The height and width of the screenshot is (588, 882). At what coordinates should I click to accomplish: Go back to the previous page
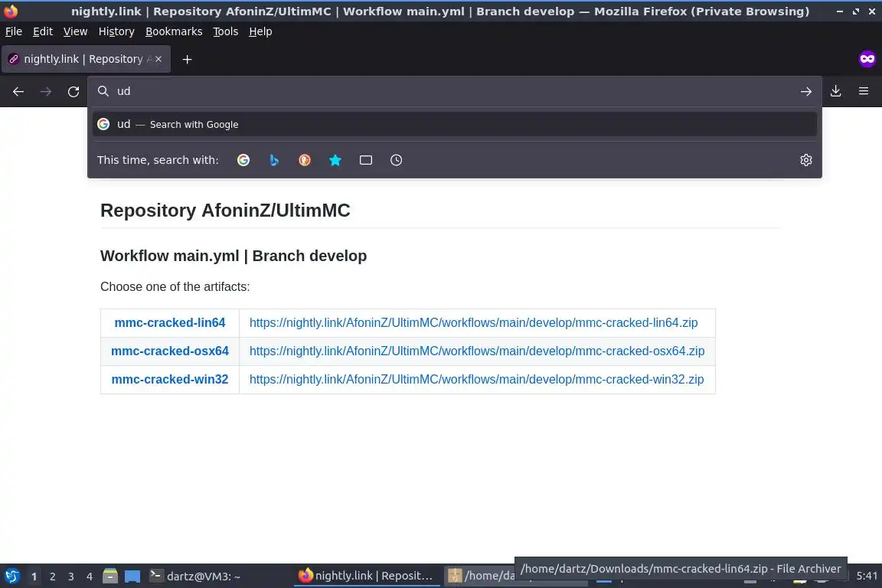[18, 91]
